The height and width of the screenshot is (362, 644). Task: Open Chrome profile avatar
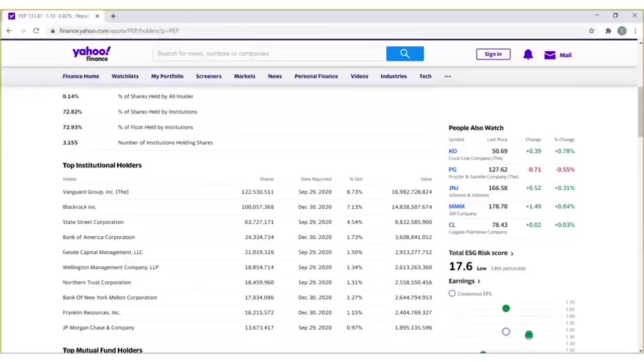(x=622, y=31)
